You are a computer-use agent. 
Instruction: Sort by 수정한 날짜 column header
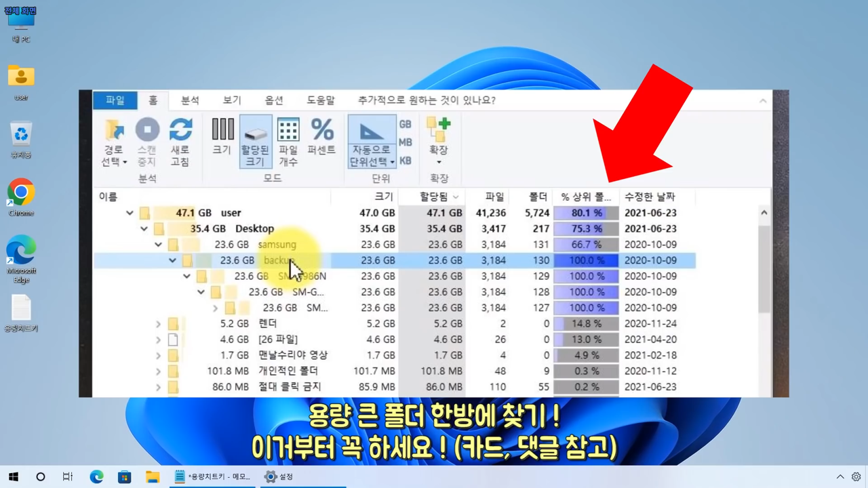click(x=650, y=197)
